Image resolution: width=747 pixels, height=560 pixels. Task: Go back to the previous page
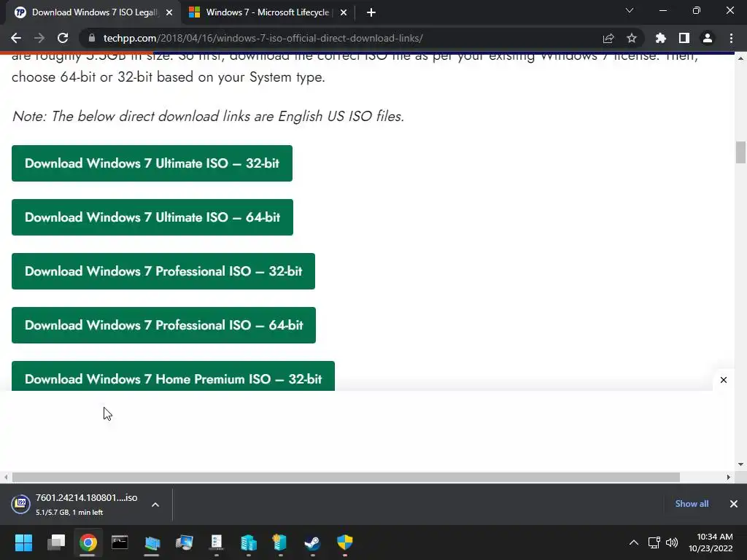click(16, 38)
